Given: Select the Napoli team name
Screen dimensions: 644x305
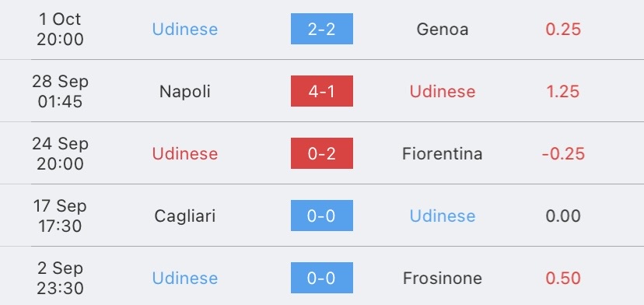Looking at the screenshot, I should pos(185,91).
